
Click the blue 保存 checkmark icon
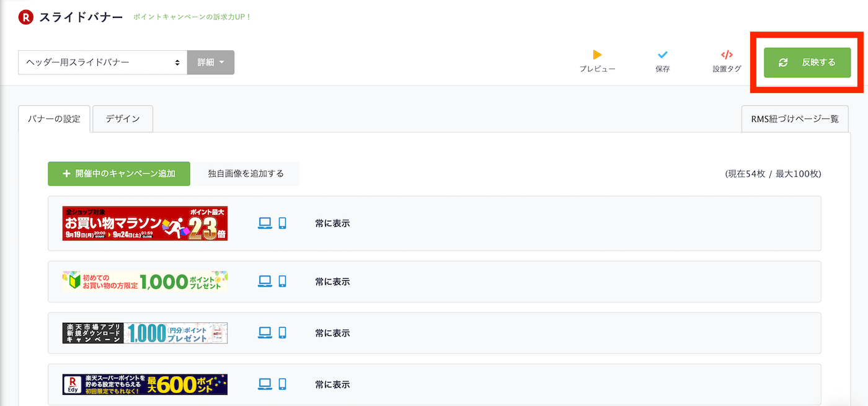pos(662,55)
